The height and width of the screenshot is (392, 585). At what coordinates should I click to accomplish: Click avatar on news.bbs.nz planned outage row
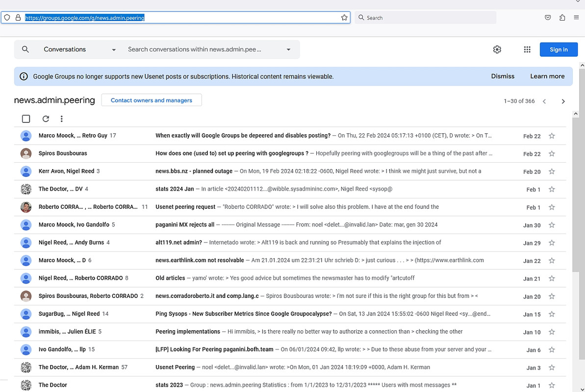coord(25,171)
